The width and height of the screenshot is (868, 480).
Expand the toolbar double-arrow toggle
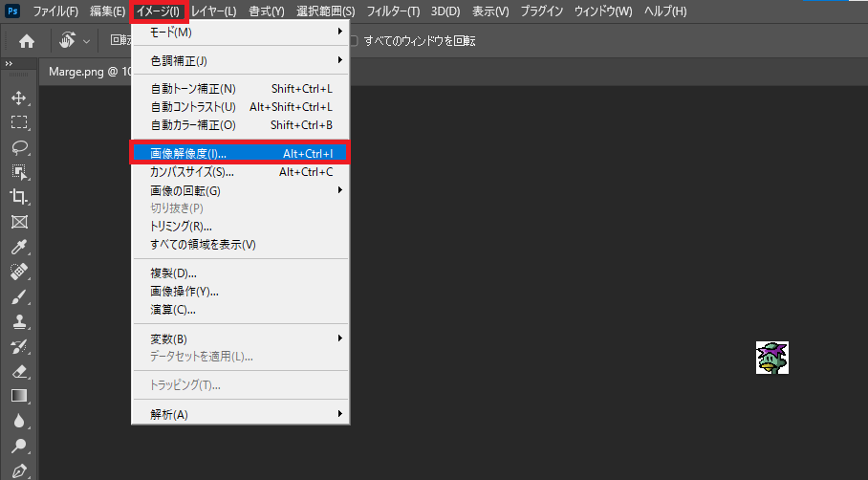click(x=9, y=64)
